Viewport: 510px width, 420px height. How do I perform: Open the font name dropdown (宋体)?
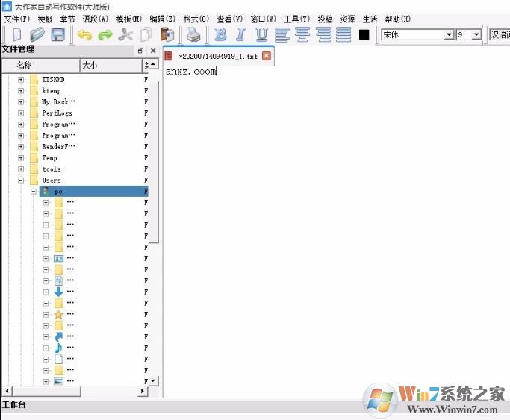coord(449,34)
